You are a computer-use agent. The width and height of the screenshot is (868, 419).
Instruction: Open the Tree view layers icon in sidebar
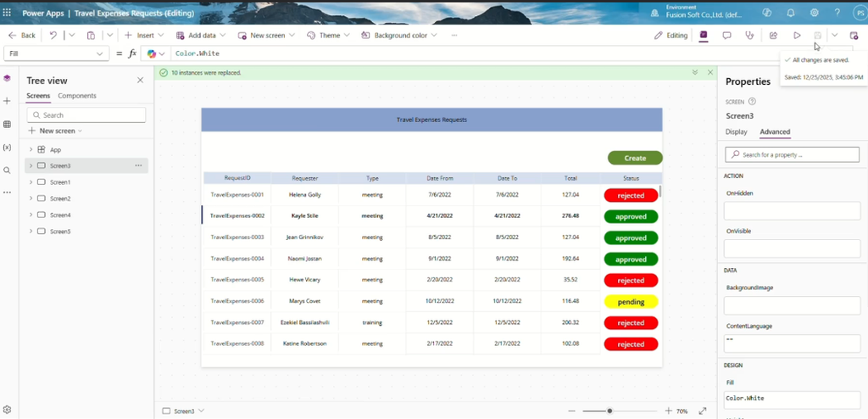[7, 79]
